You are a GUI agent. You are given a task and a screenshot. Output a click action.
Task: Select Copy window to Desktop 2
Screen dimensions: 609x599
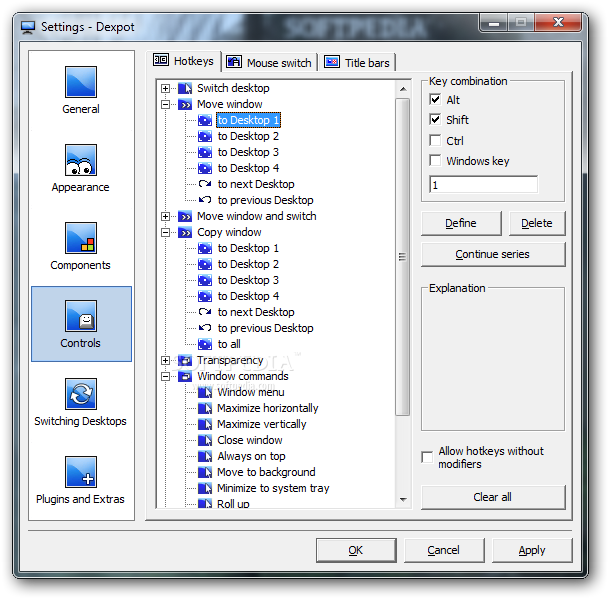(248, 264)
